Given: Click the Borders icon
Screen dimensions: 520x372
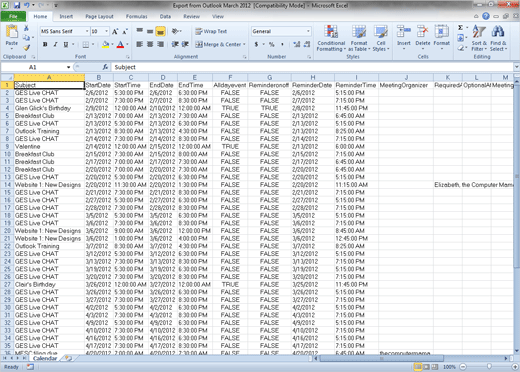Looking at the screenshot, I should click(x=86, y=44).
